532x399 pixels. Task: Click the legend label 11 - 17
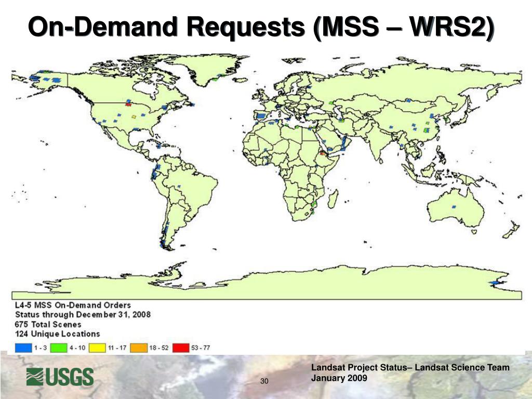click(x=117, y=348)
